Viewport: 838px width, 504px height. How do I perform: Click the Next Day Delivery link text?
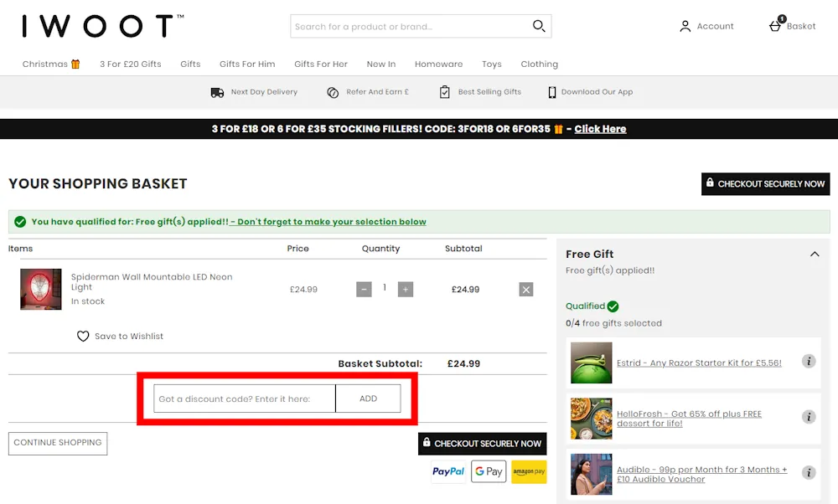coord(264,92)
